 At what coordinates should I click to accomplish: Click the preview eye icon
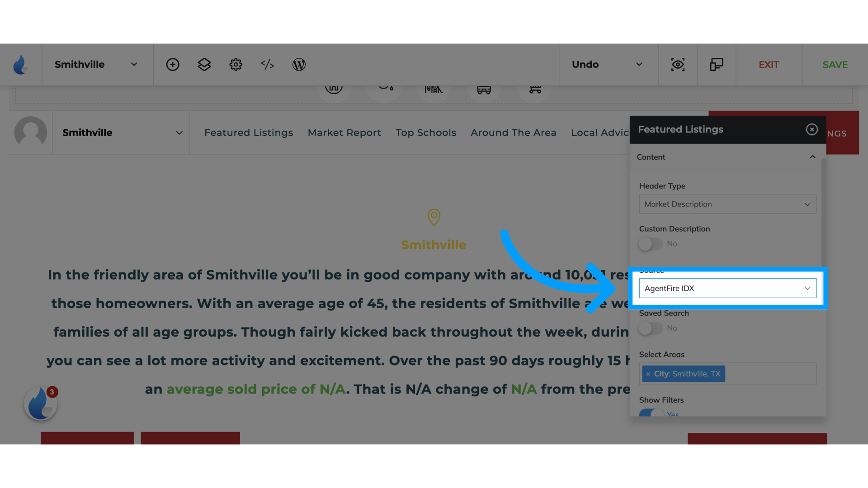point(678,64)
